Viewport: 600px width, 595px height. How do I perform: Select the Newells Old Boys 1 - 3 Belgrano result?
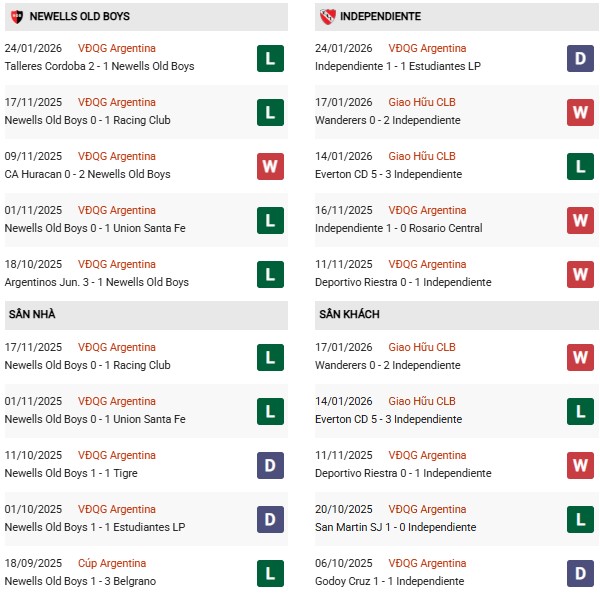[80, 582]
